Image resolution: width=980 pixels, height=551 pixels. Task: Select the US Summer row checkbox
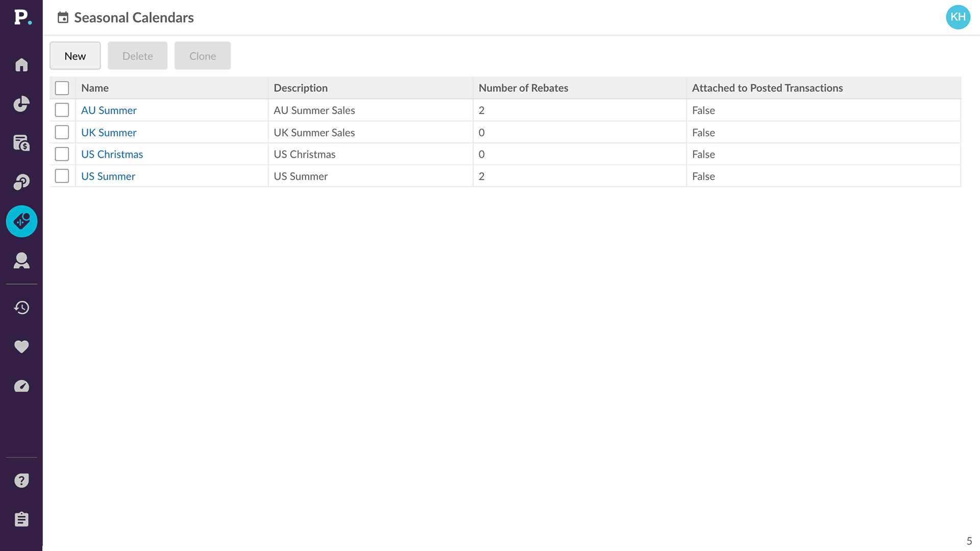[62, 176]
